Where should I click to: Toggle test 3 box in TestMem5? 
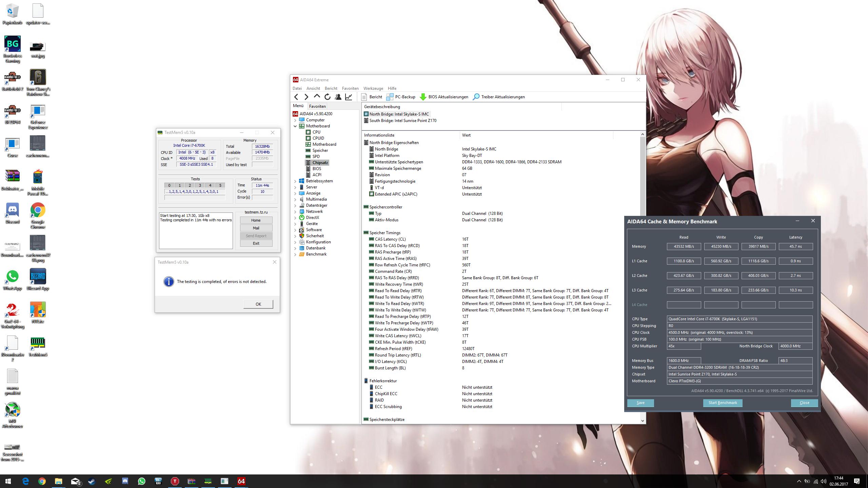pyautogui.click(x=200, y=185)
